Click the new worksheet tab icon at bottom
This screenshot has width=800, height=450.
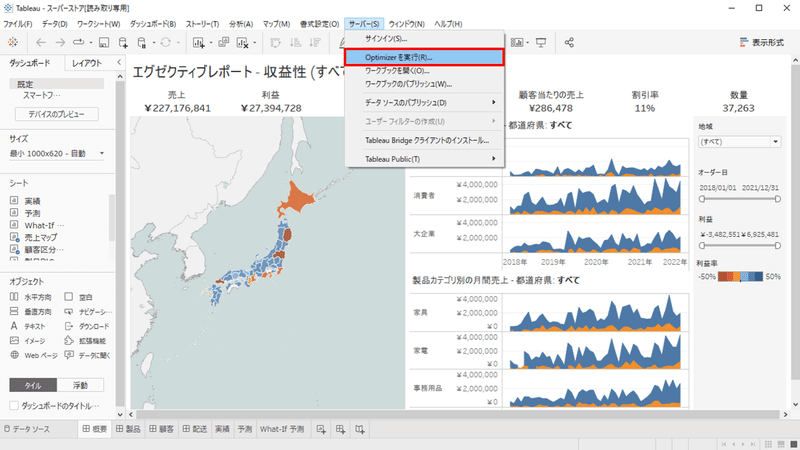click(321, 429)
